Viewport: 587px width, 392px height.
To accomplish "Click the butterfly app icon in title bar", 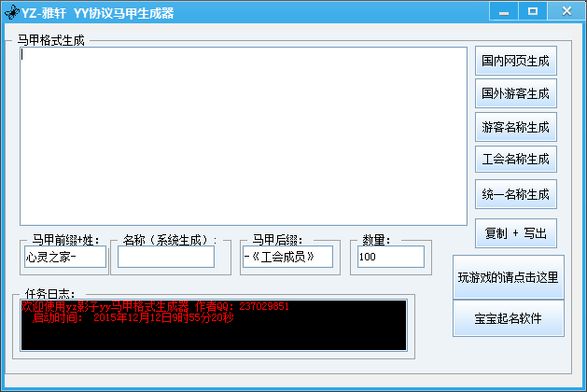I will [x=12, y=12].
